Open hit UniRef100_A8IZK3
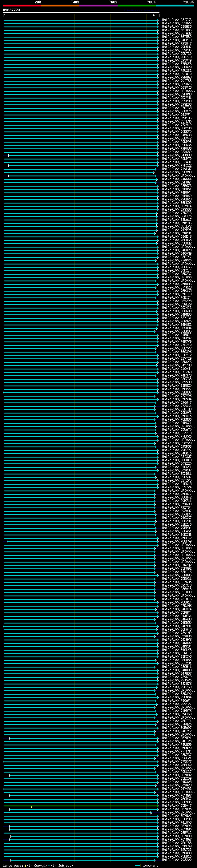Screen dimensions: 197x868 [x=177, y=20]
